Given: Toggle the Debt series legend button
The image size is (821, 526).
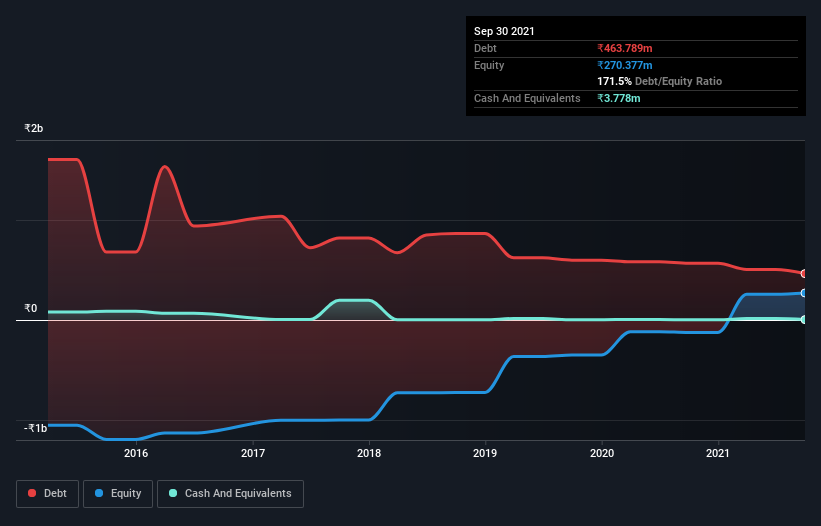Looking at the screenshot, I should [48, 494].
